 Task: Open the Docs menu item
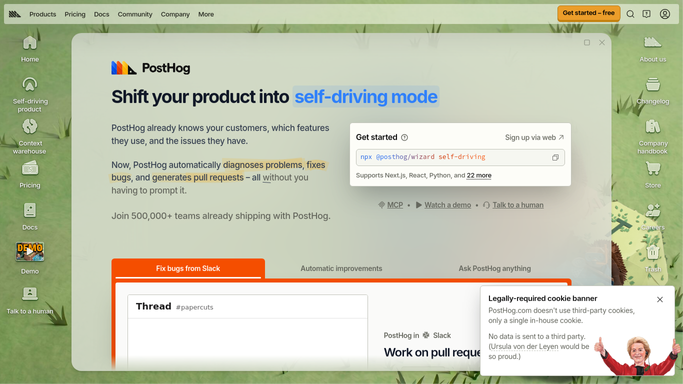tap(101, 14)
